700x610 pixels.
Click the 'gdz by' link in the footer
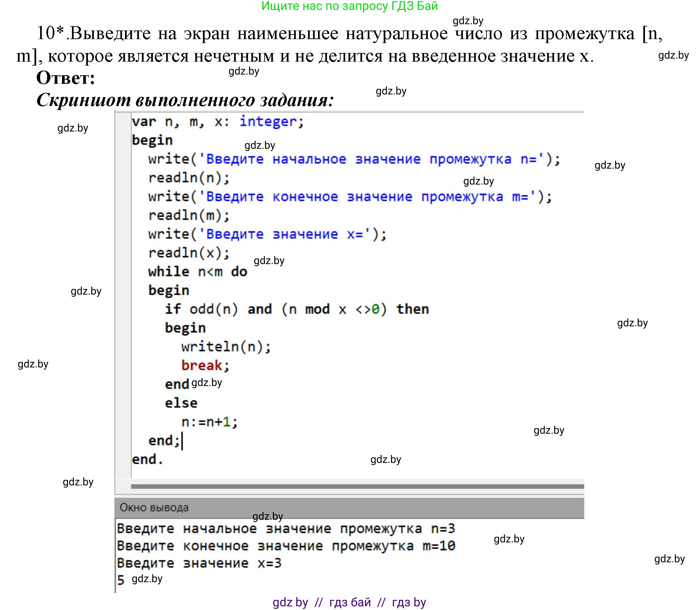tap(290, 602)
